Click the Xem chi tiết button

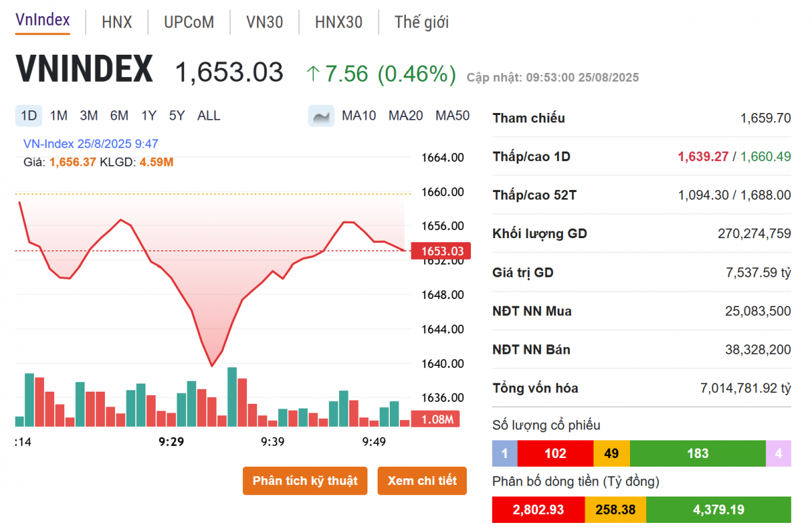422,481
